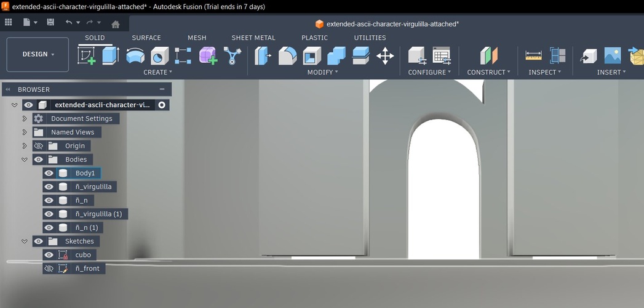Hide the ñ_n (1) body
The width and height of the screenshot is (644, 308).
[49, 227]
